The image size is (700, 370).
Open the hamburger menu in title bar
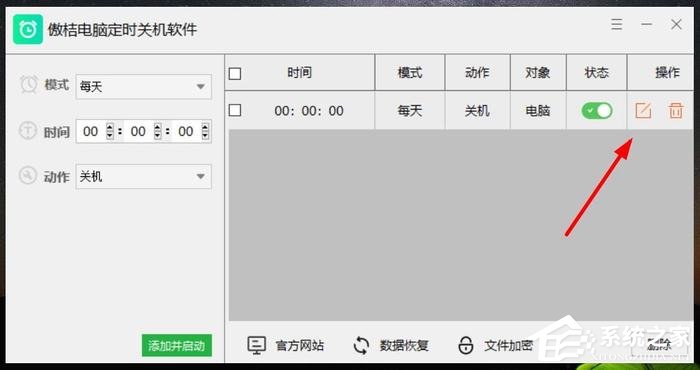tap(617, 24)
